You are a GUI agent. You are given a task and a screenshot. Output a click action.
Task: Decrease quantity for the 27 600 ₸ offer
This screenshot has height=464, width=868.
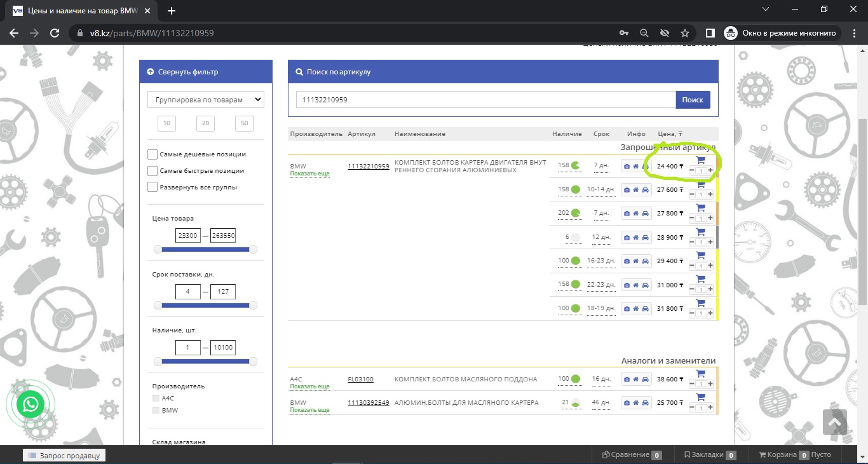click(x=691, y=194)
